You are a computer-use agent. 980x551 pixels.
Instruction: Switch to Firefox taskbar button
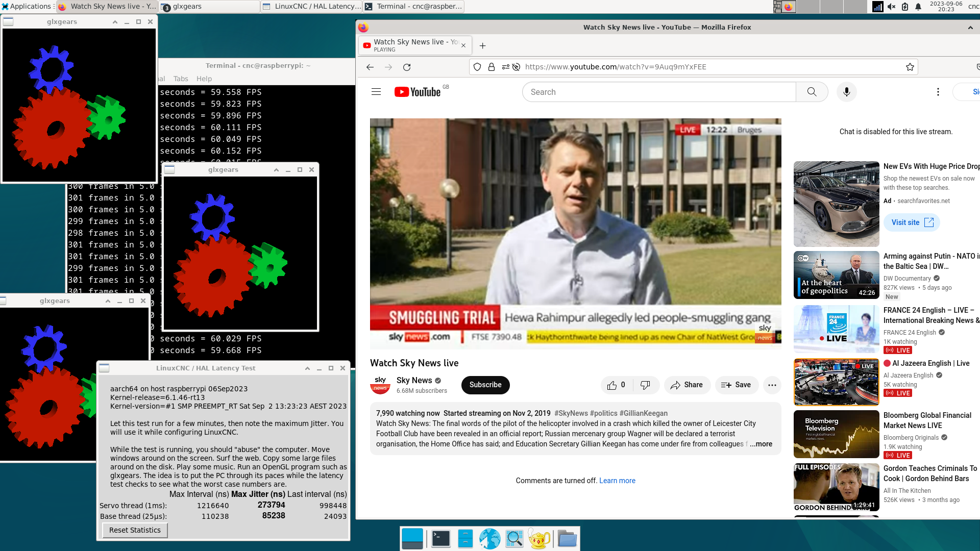(x=107, y=6)
